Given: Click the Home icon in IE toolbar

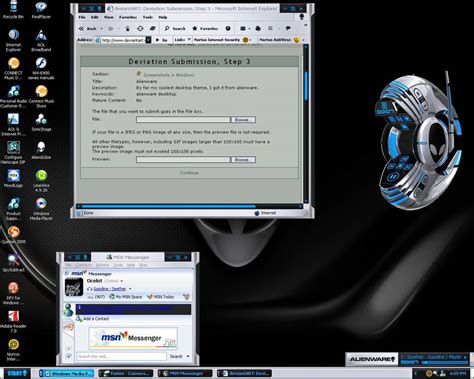Looking at the screenshot, I should [x=153, y=29].
